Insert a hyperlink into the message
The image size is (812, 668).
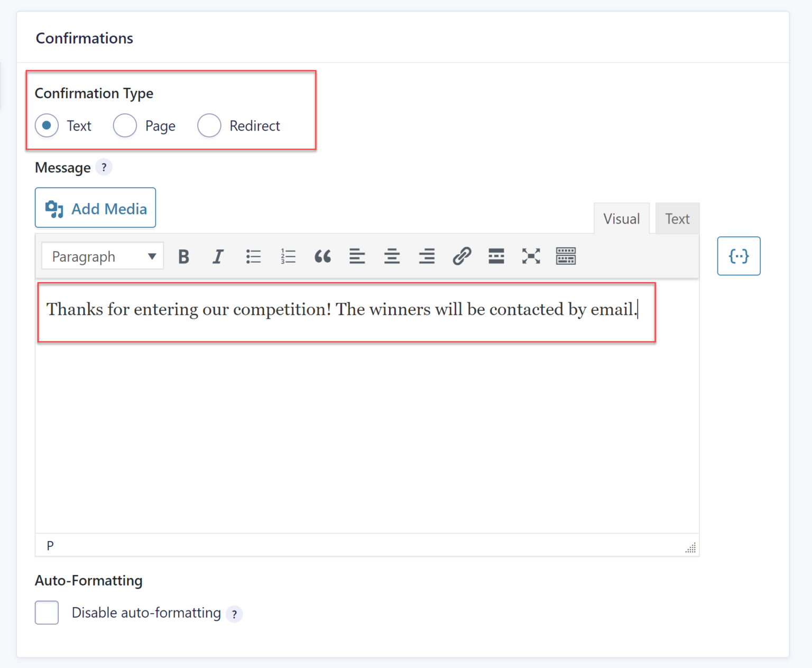[462, 256]
